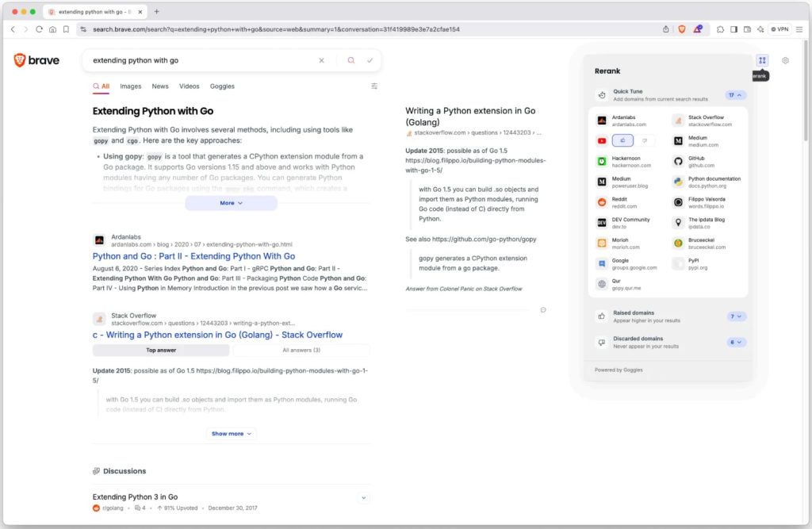Close the extending python with go tab
The height and width of the screenshot is (529, 812).
point(140,11)
